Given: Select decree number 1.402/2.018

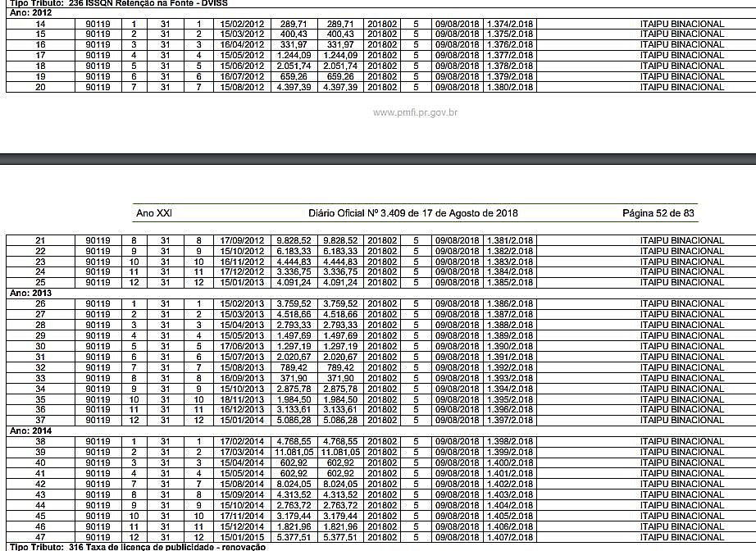Looking at the screenshot, I should coord(510,484).
